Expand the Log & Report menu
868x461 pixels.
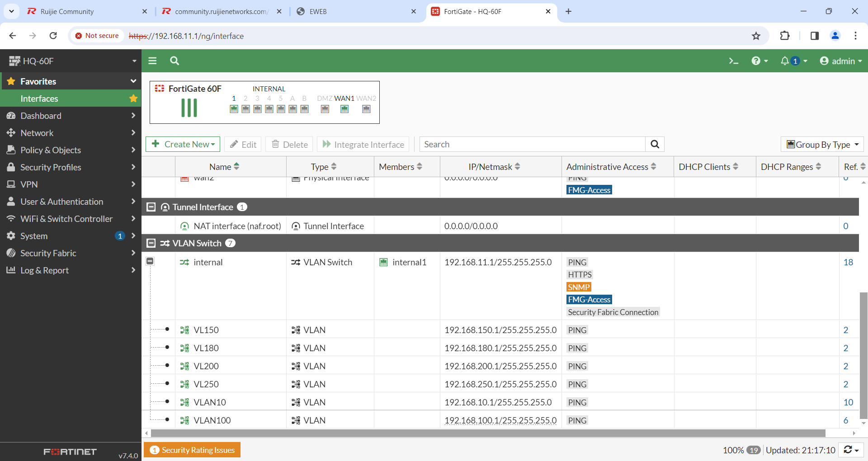tap(71, 270)
